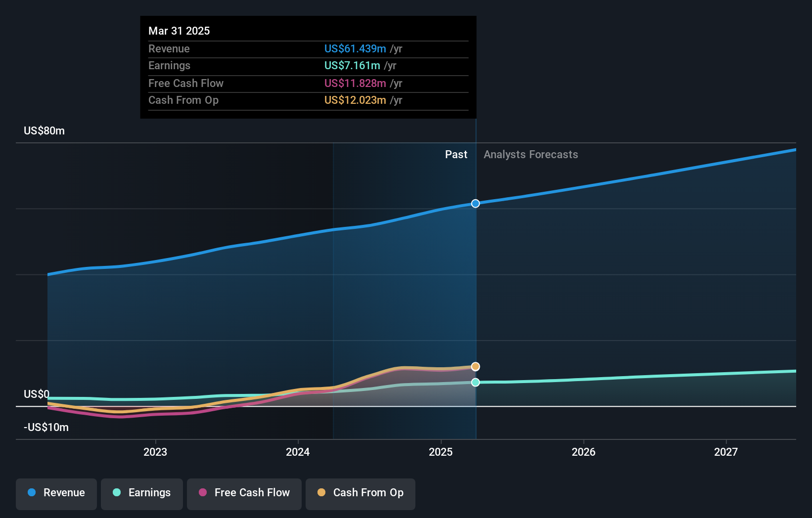Click the Mar 31 2025 tooltip date
This screenshot has height=518, width=812.
(x=179, y=31)
